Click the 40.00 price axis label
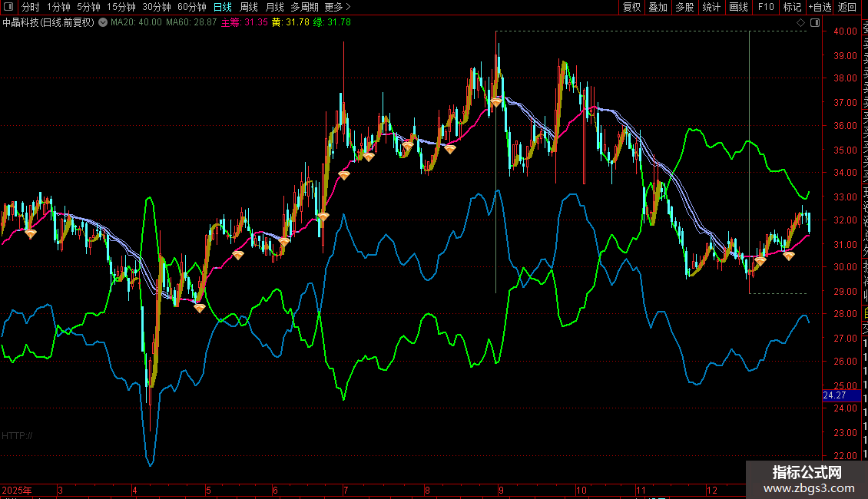The height and width of the screenshot is (499, 868). pos(845,31)
